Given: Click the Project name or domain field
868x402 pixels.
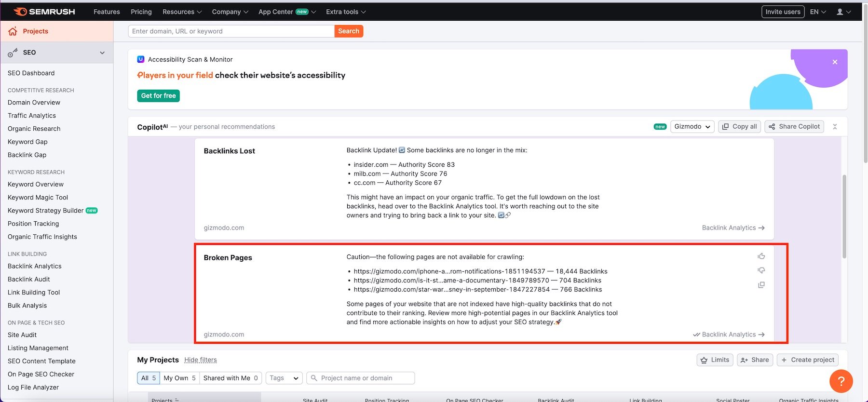Looking at the screenshot, I should 361,378.
